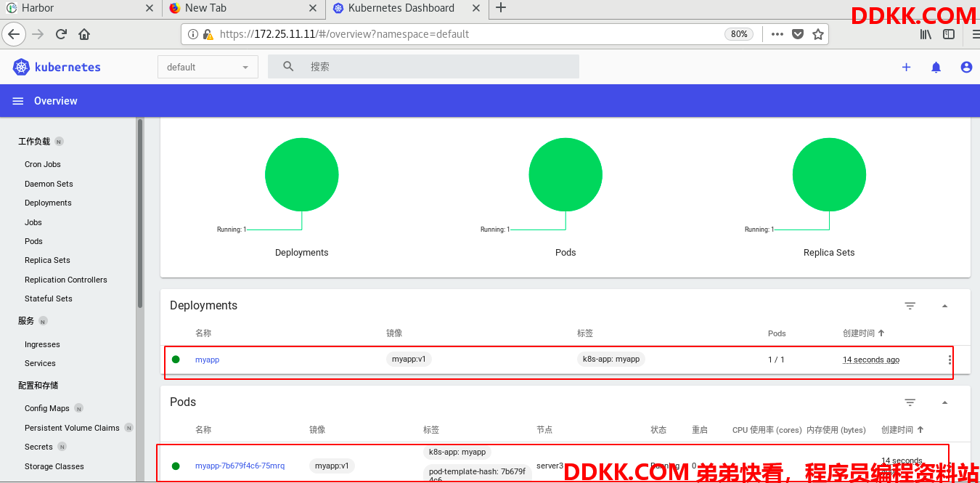Close the Harbor tab

150,8
